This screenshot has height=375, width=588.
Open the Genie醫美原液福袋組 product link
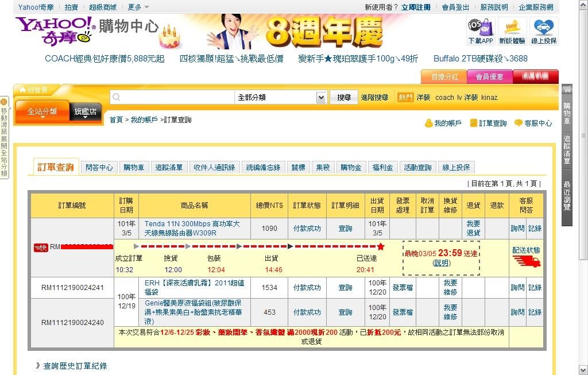pos(193,312)
